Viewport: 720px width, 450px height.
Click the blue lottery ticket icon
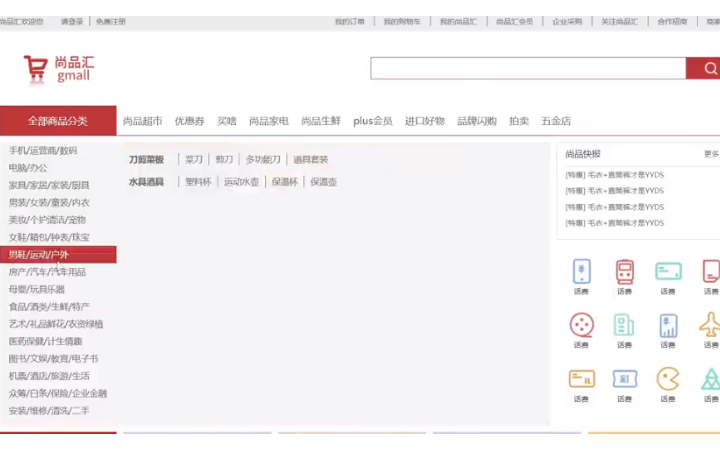coord(625,379)
